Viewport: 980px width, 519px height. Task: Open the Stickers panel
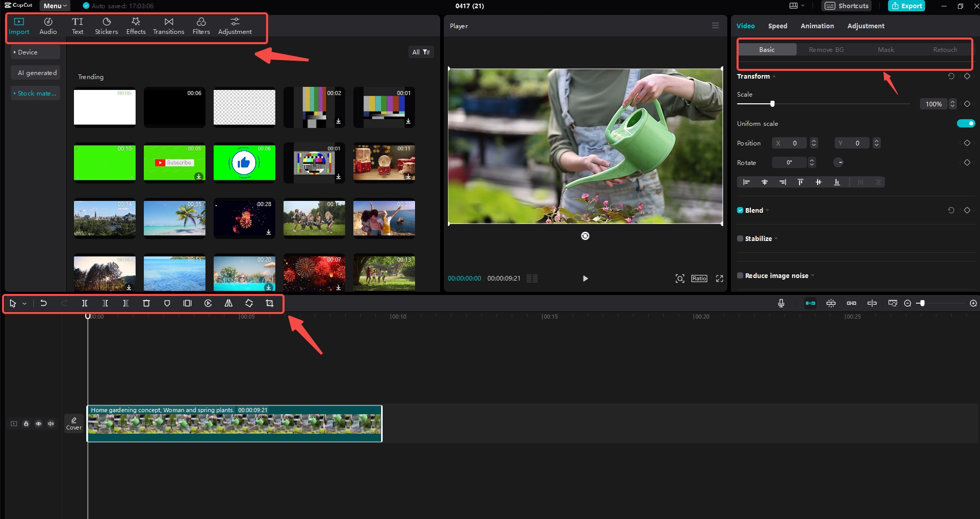106,26
